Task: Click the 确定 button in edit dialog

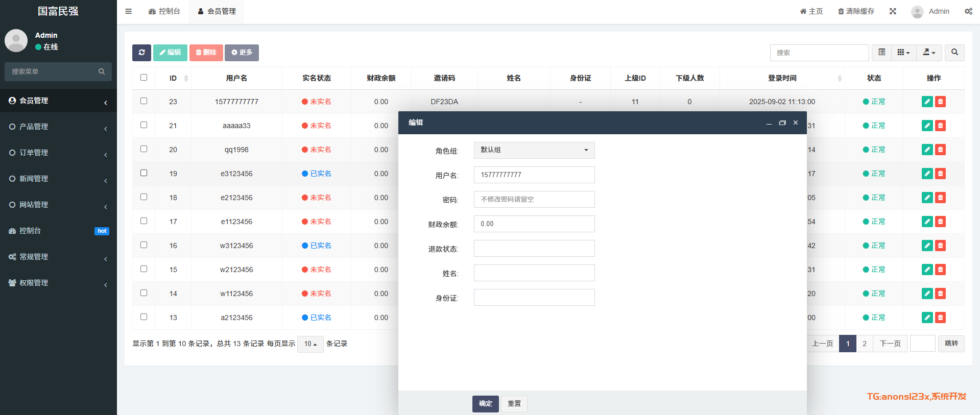Action: (x=485, y=404)
